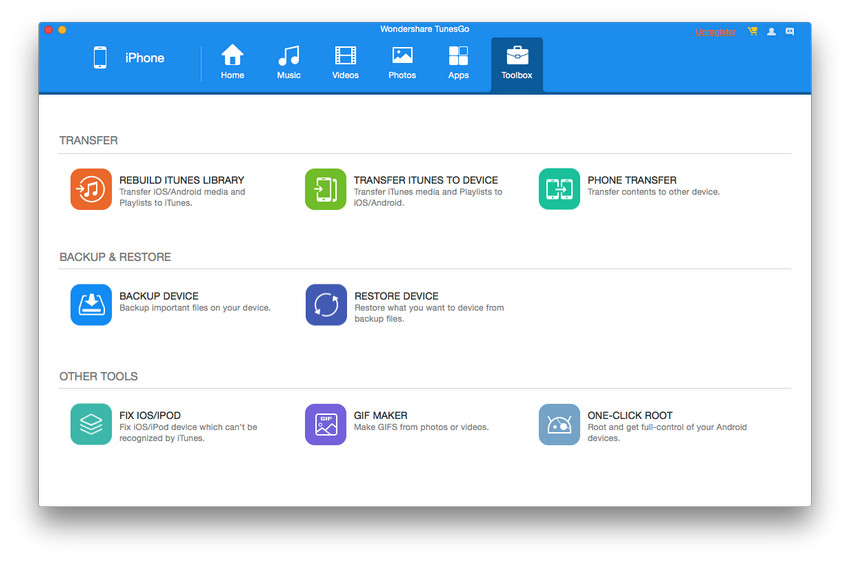Screen dimensions: 850x562
Task: Open the Restore Device icon
Action: (325, 305)
